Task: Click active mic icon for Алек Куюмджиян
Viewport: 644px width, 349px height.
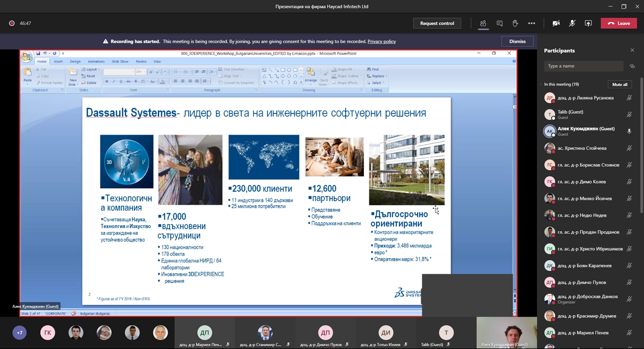Action: pos(629,131)
